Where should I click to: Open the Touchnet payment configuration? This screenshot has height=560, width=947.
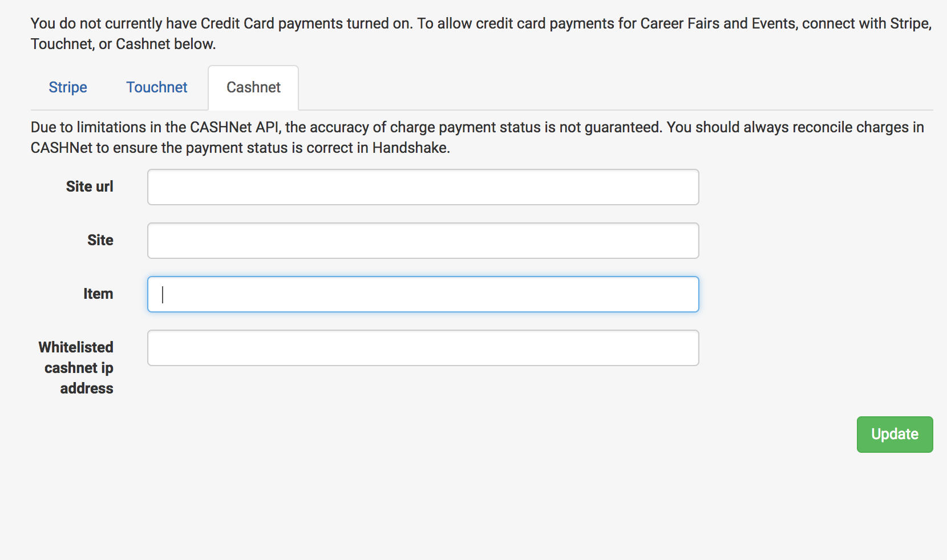point(156,87)
